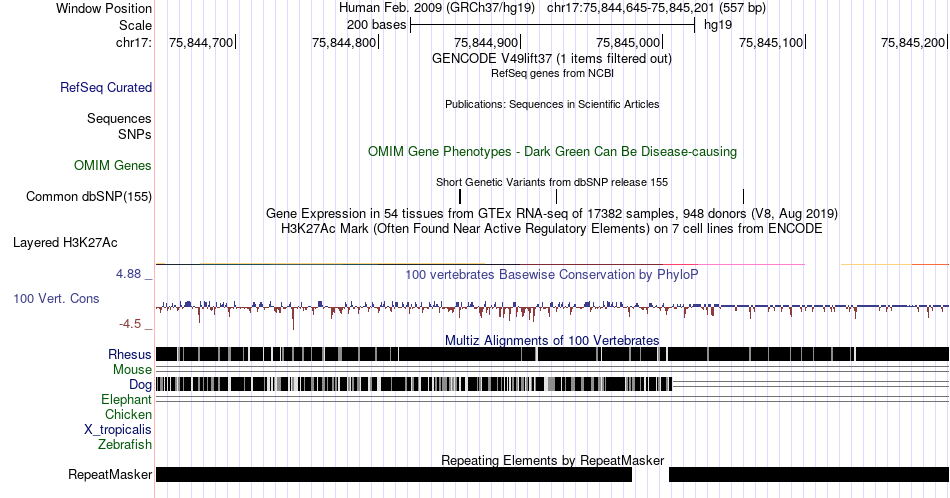950x498 pixels.
Task: Click the pink H3K27Ac signal line
Action: 750,264
